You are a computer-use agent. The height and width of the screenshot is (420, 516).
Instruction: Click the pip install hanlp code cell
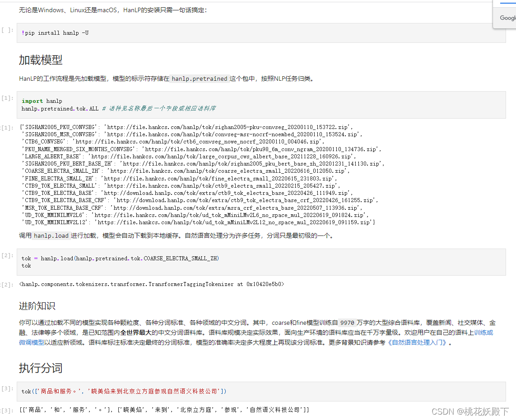[261, 33]
